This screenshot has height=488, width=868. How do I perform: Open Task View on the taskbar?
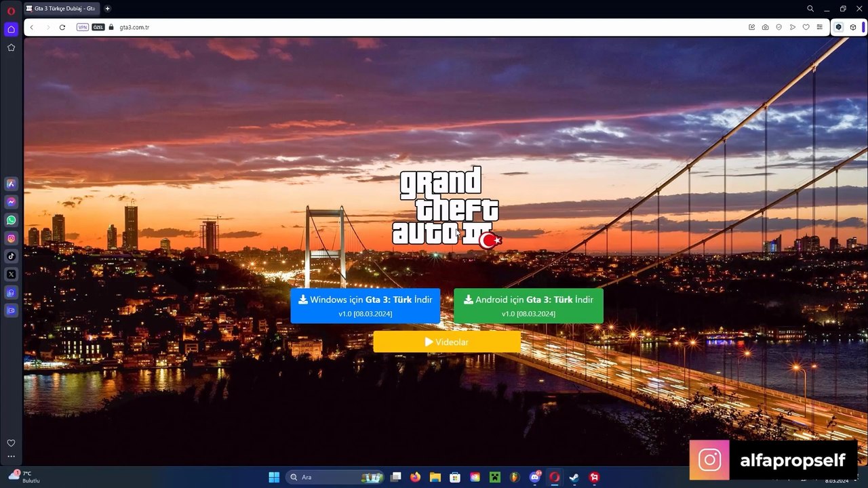coord(396,477)
